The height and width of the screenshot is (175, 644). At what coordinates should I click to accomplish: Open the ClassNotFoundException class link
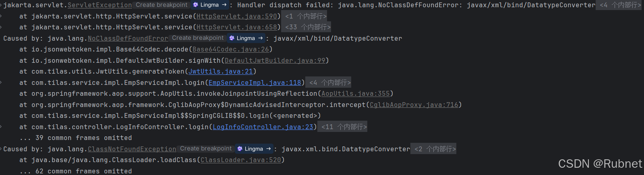click(x=132, y=149)
